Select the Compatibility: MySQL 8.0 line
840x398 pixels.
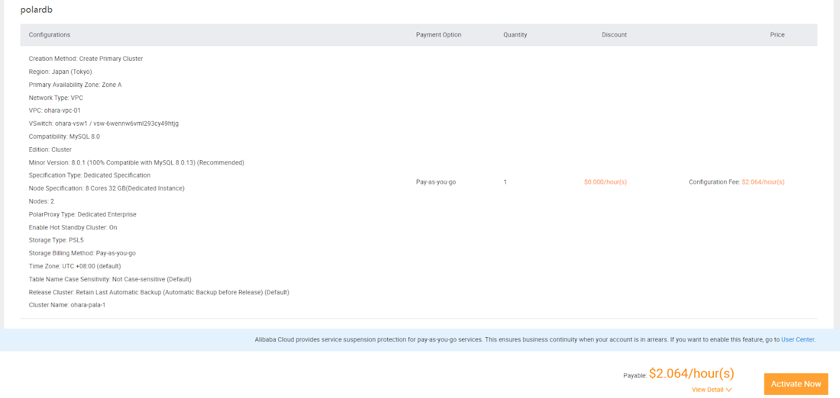click(64, 137)
